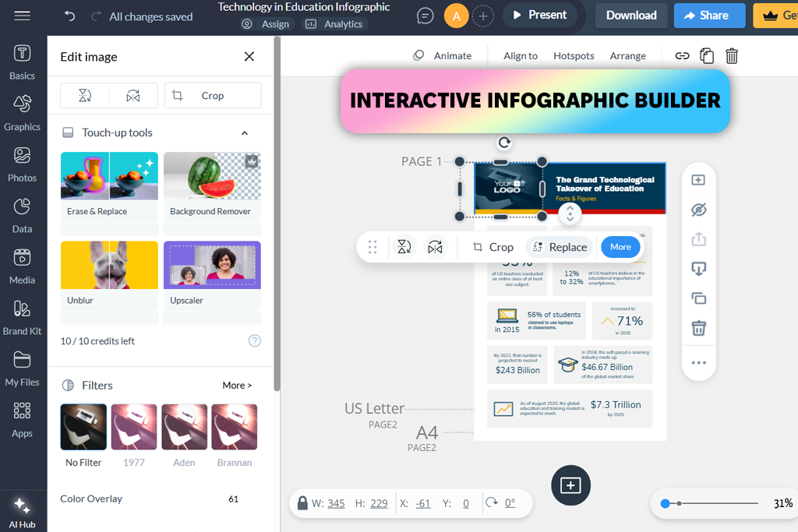
Task: Click the blue More button
Action: click(x=620, y=247)
